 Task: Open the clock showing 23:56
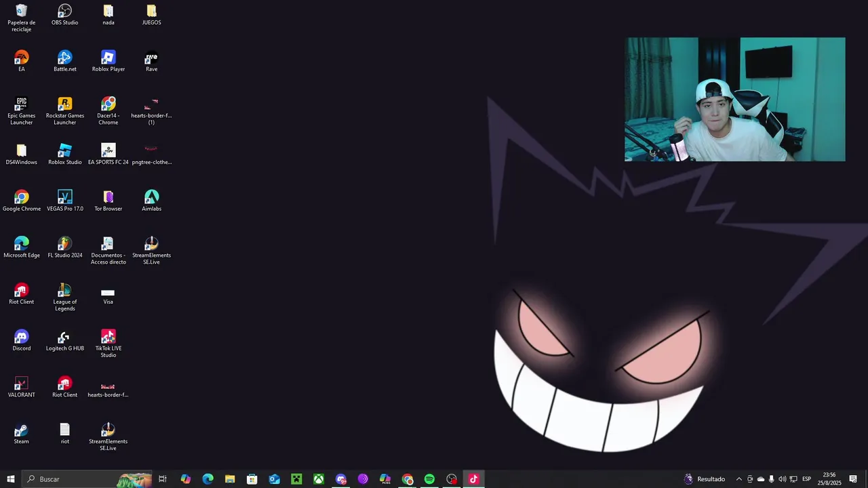pos(829,479)
